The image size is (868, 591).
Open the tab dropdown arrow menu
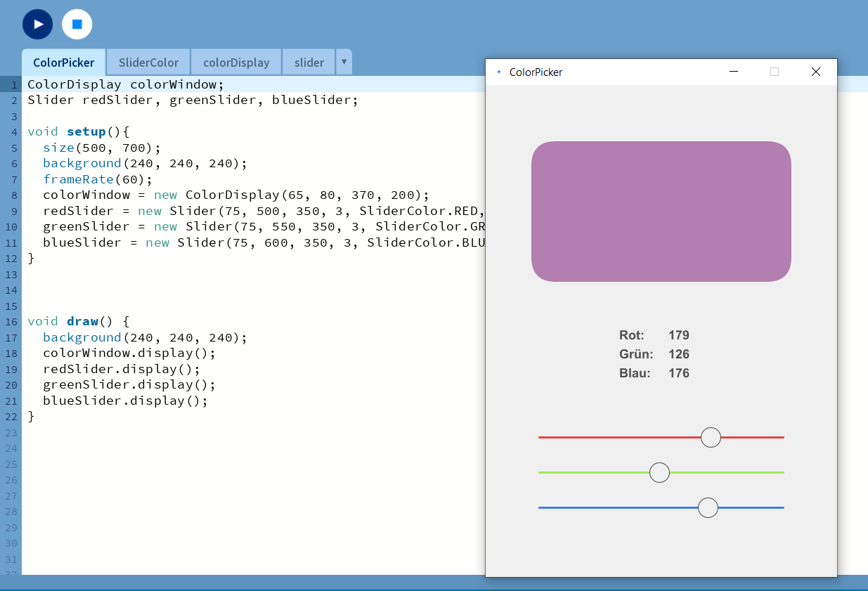tap(344, 62)
